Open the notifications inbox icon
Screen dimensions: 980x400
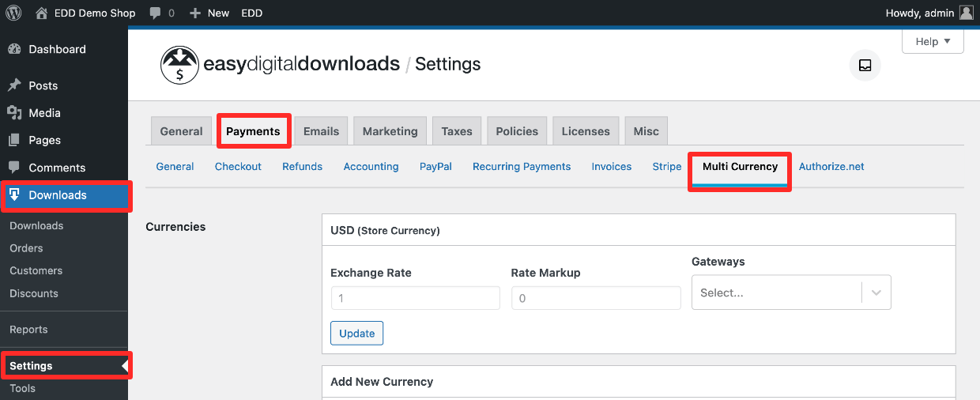865,66
